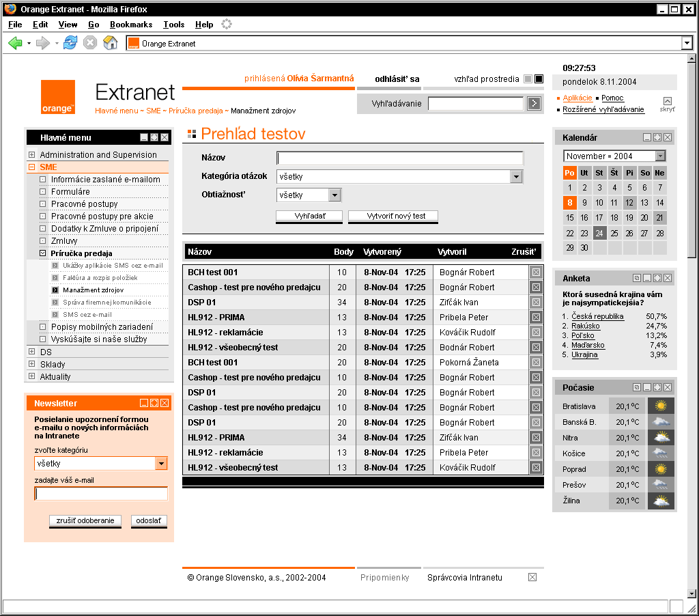Click the Vyhľadať button
Image resolution: width=699 pixels, height=616 pixels.
(309, 216)
